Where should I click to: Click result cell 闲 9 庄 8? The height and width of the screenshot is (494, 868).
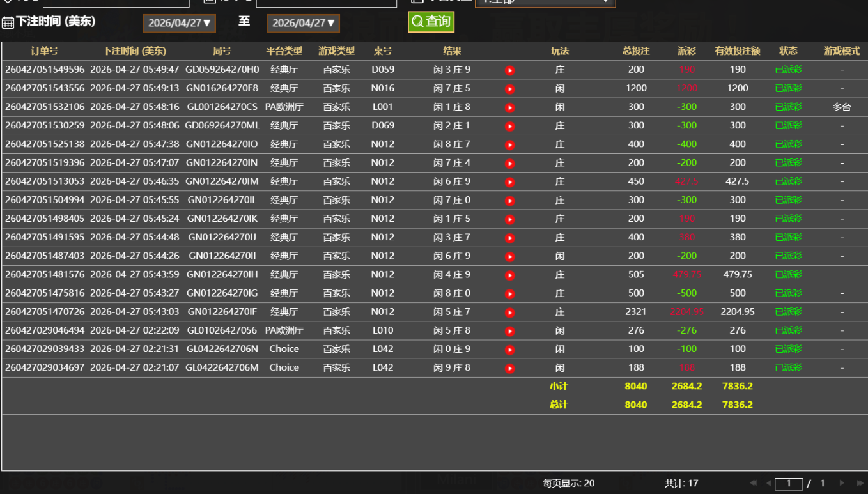pos(452,367)
